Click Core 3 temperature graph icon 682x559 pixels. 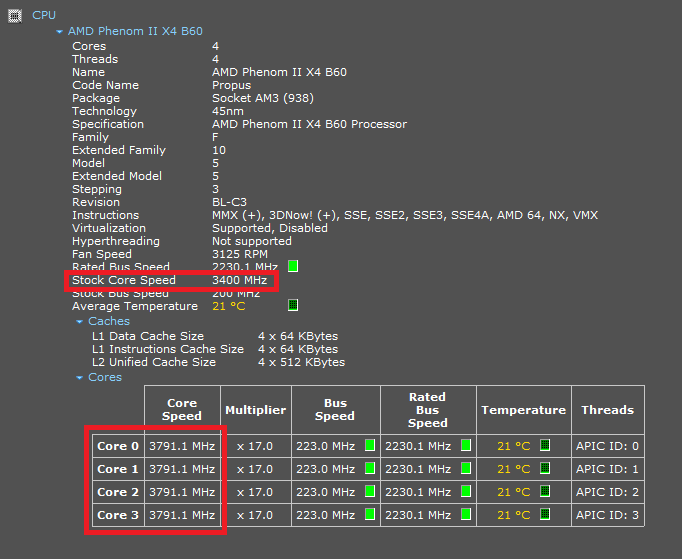(x=545, y=514)
